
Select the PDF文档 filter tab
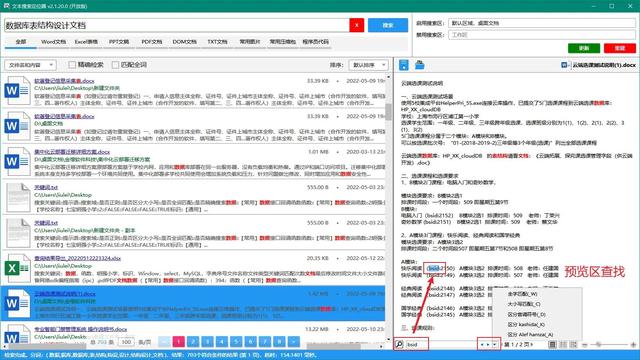tap(151, 42)
